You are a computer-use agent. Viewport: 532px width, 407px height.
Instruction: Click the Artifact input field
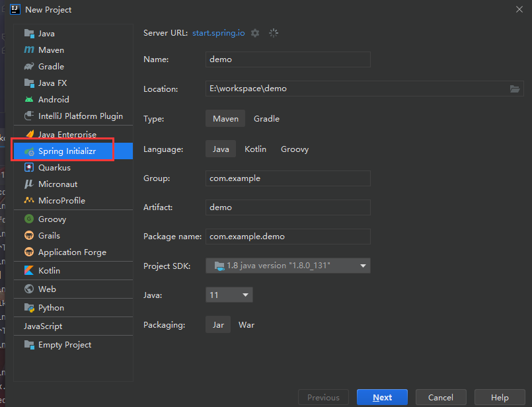(287, 207)
